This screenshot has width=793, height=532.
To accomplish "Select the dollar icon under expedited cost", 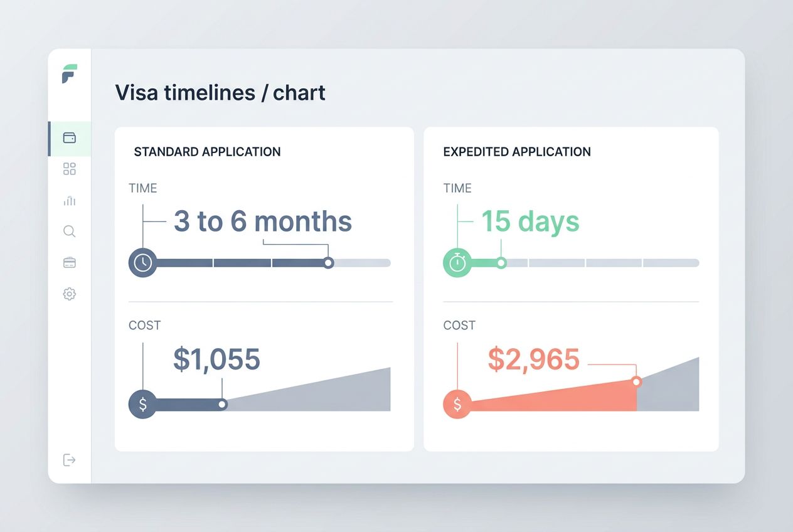I will point(457,404).
